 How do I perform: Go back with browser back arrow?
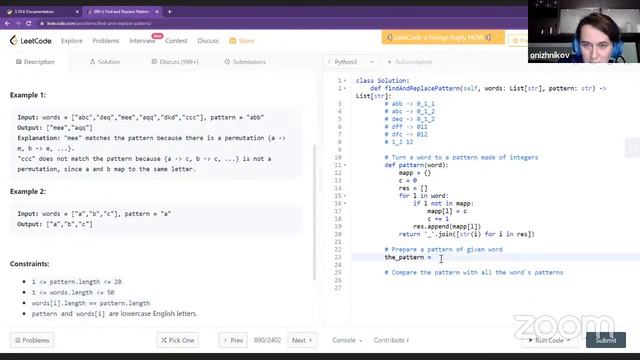tap(7, 23)
